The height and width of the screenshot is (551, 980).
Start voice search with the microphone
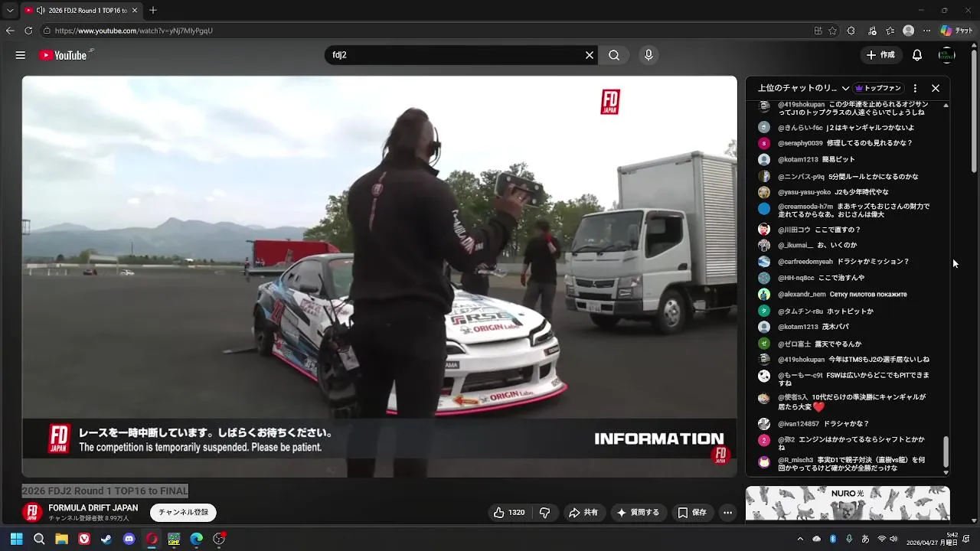(x=648, y=55)
